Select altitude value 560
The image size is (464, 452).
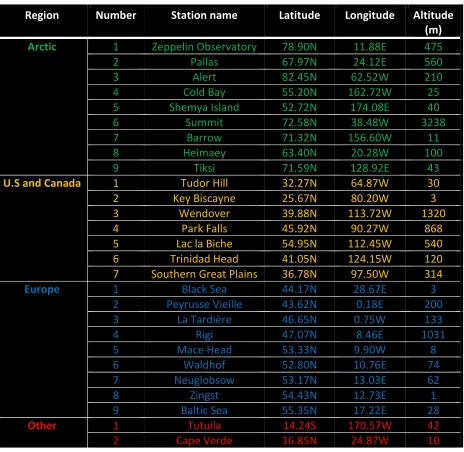coord(433,62)
